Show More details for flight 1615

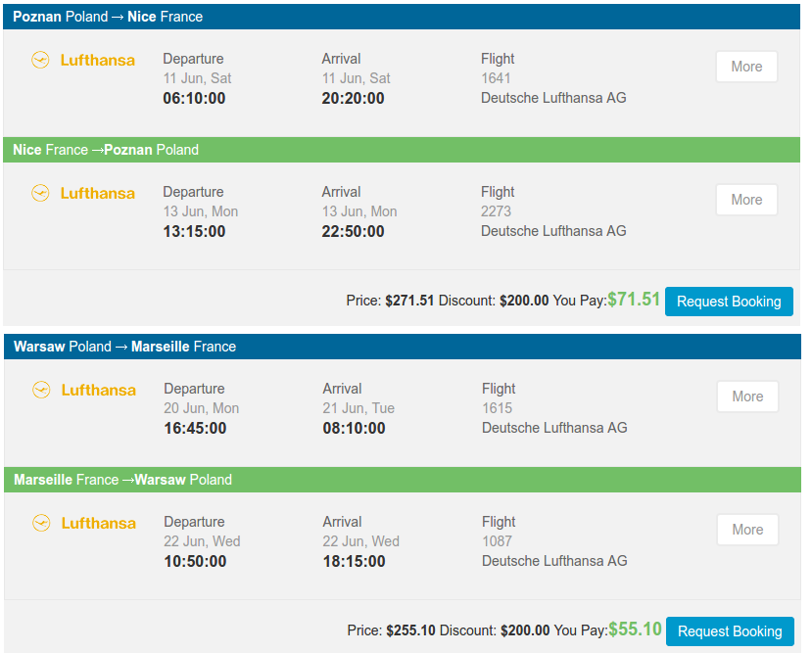[747, 396]
